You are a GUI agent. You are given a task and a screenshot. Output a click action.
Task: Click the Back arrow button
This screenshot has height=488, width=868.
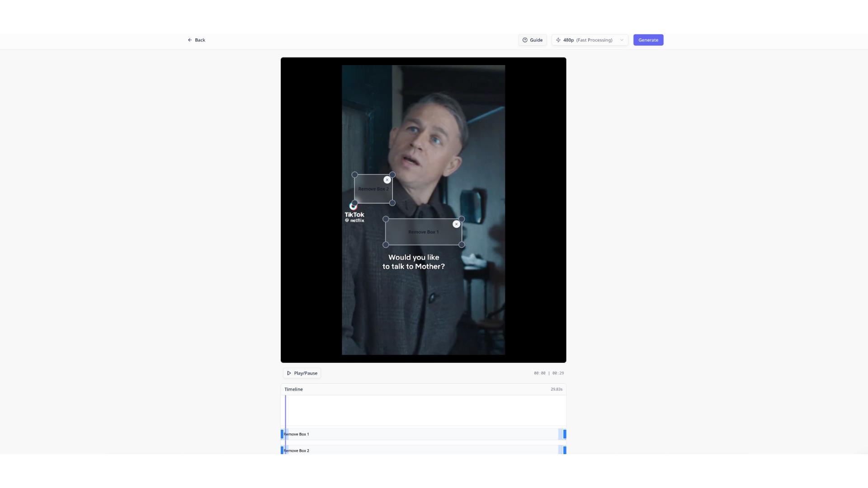point(196,40)
